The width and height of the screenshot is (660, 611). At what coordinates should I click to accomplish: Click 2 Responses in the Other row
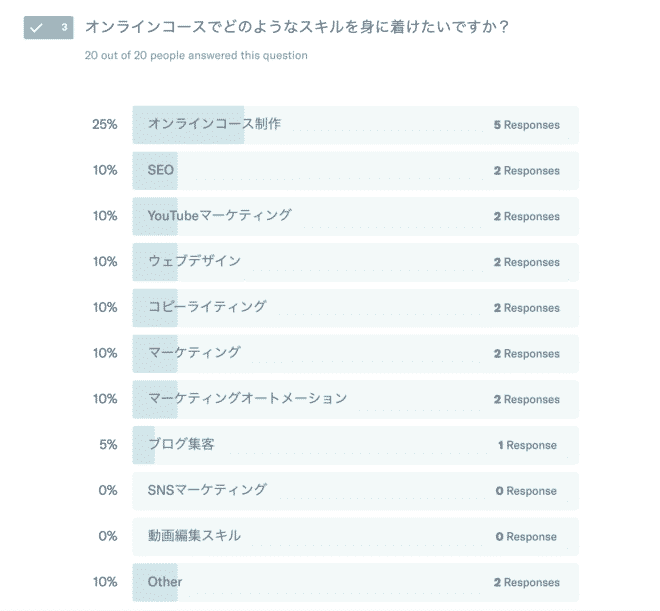[x=527, y=582]
